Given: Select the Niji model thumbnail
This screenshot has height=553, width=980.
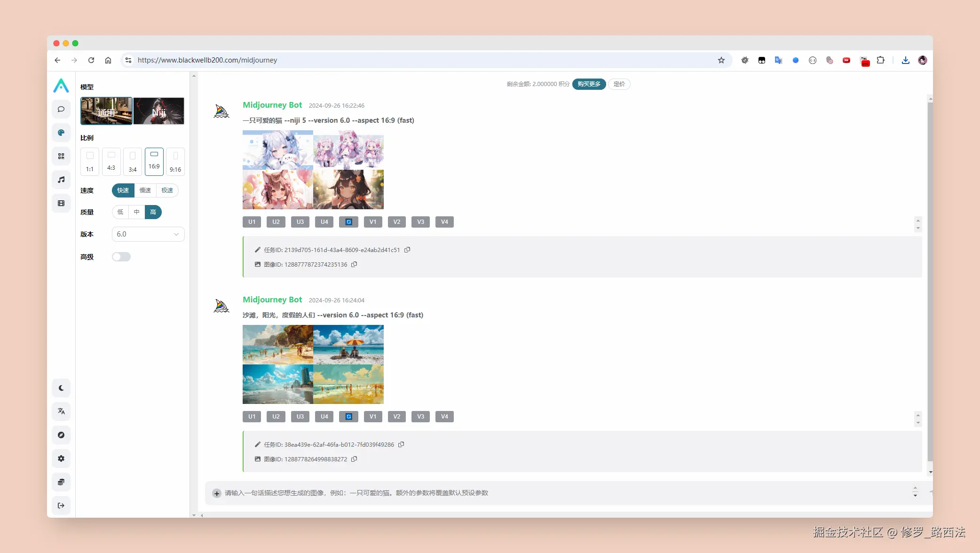Looking at the screenshot, I should [x=159, y=111].
